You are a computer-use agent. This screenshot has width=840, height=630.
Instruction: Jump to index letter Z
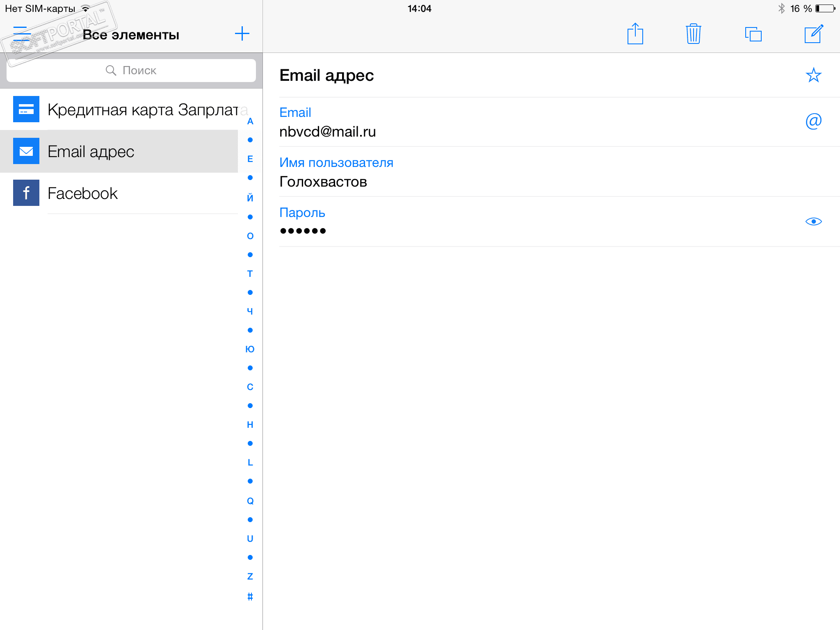coord(250,576)
